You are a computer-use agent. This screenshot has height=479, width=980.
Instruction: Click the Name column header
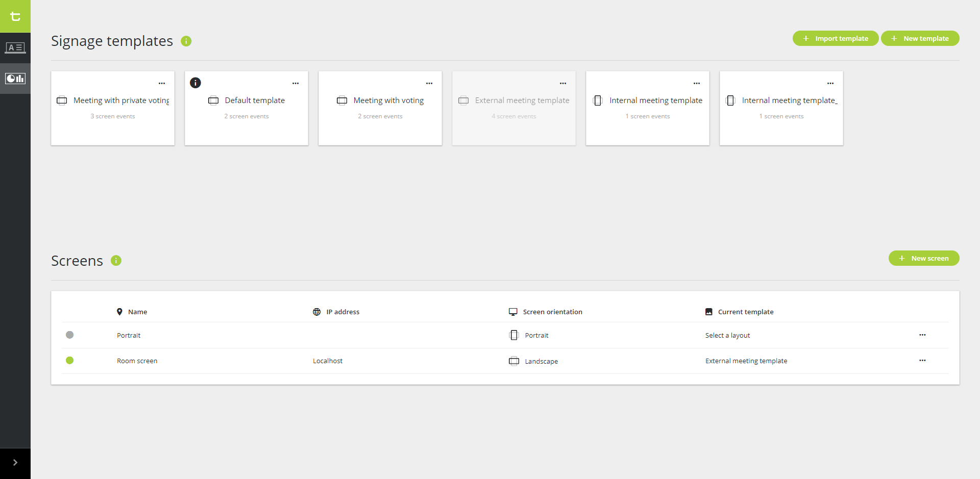coord(137,312)
